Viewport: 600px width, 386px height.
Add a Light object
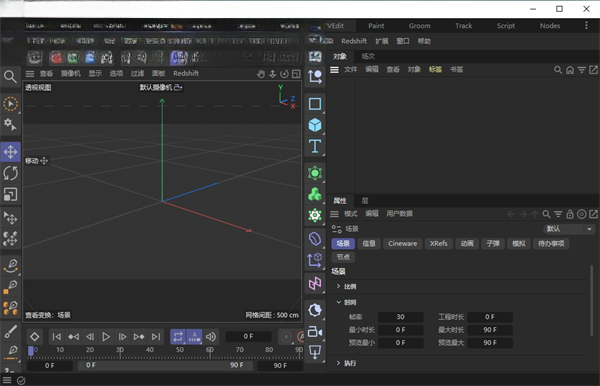(315, 351)
